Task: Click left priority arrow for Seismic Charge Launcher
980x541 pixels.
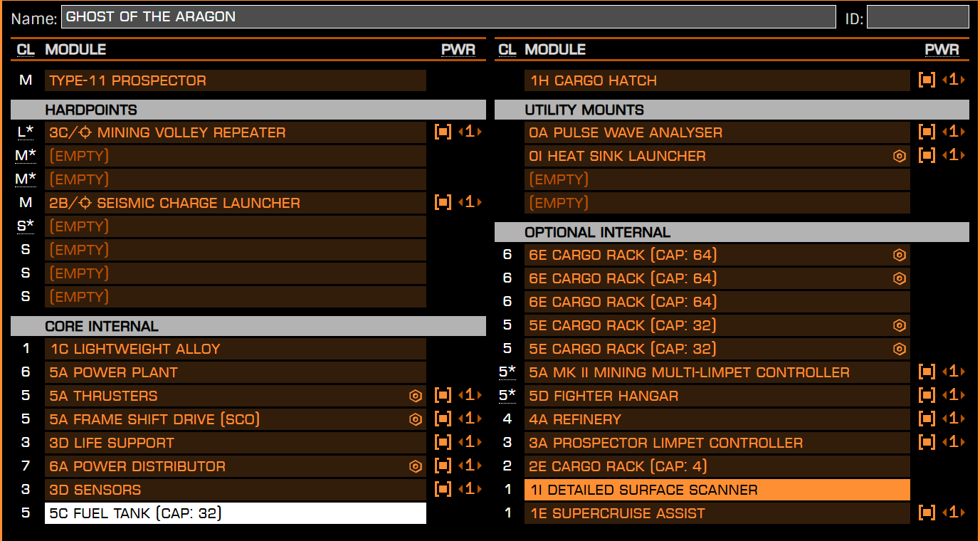Action: pyautogui.click(x=460, y=203)
